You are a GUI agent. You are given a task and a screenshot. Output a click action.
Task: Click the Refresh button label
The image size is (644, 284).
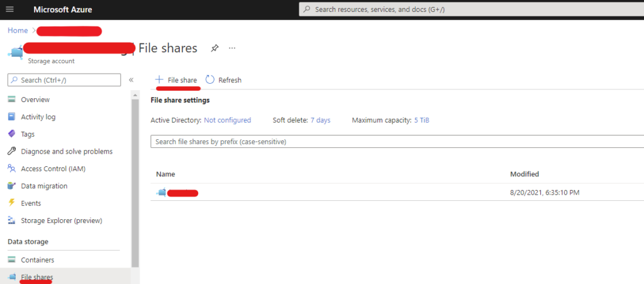[x=230, y=80]
